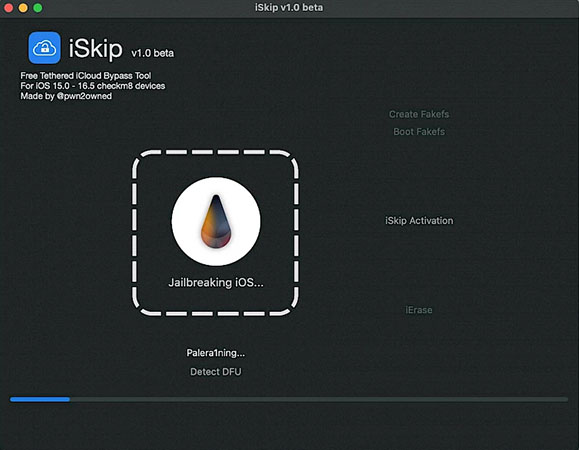Click the Jailbreaking iOS... label
Screen dimensions: 579x450
tap(216, 282)
